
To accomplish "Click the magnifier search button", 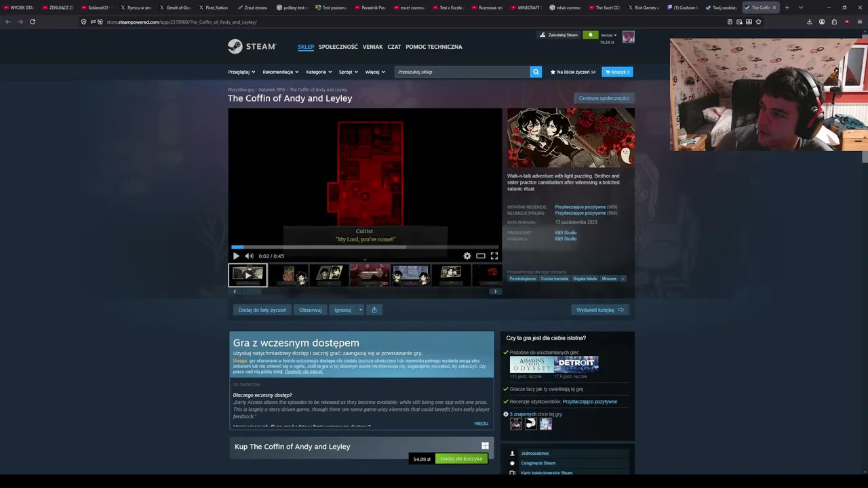I will [536, 72].
